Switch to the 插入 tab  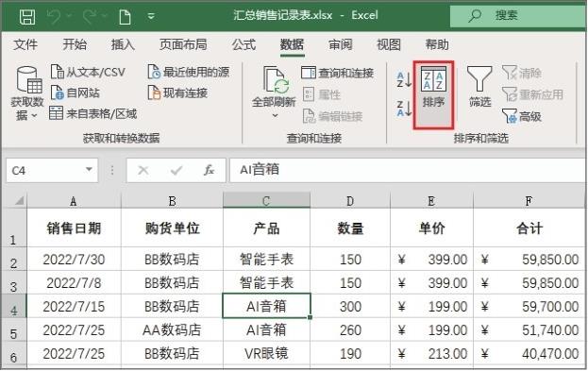123,44
